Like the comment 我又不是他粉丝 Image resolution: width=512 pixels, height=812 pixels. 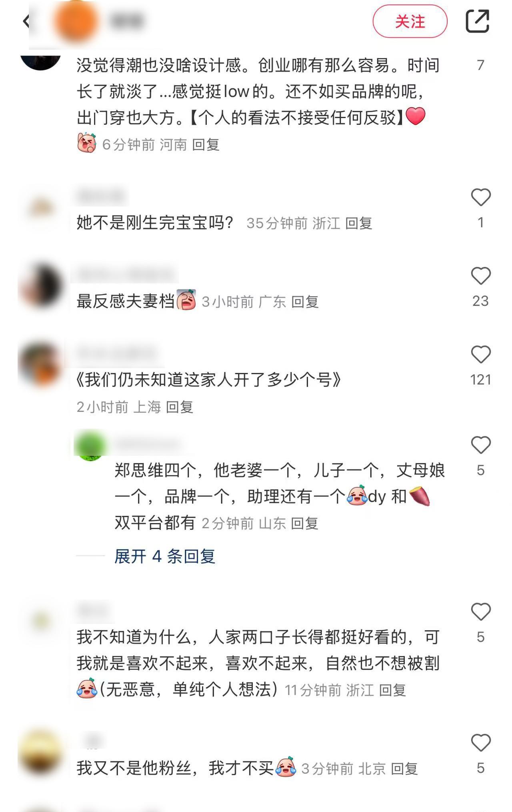(480, 743)
